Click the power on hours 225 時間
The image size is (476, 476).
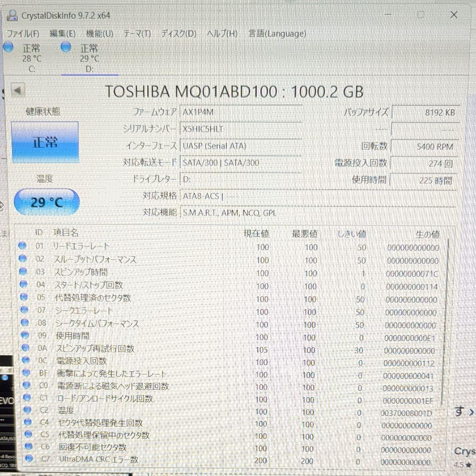[423, 181]
